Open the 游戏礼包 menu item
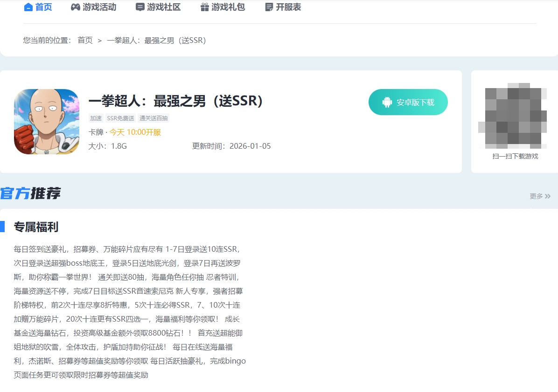The height and width of the screenshot is (392, 558). 228,7
